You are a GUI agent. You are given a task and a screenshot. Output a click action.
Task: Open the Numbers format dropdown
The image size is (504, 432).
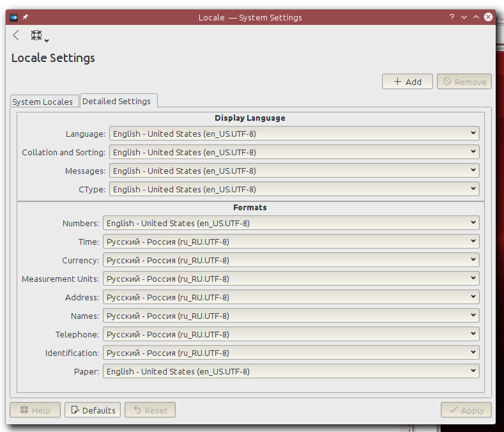coord(291,223)
